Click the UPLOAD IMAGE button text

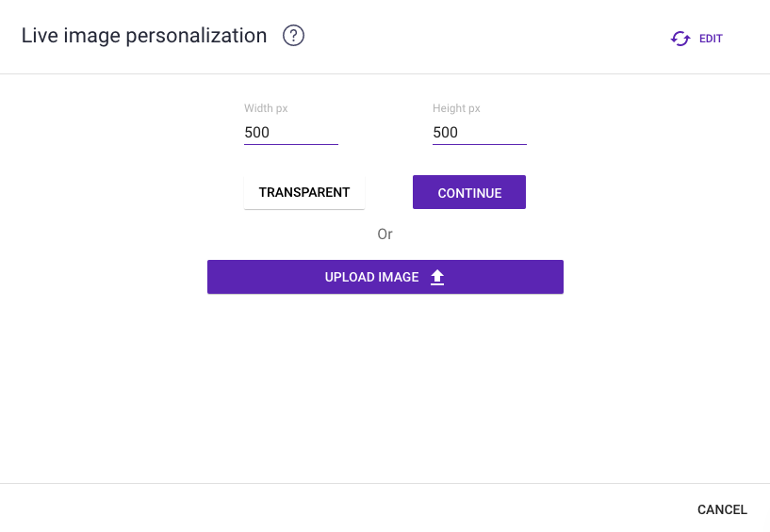tap(371, 277)
